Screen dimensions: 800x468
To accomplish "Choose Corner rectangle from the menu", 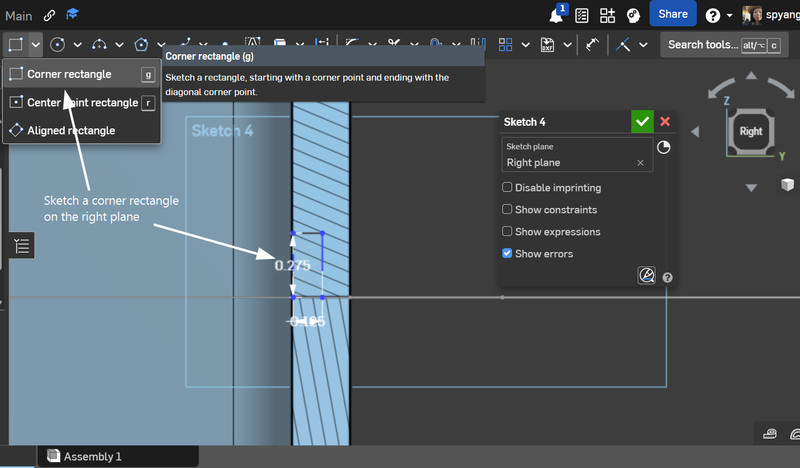I will point(82,75).
